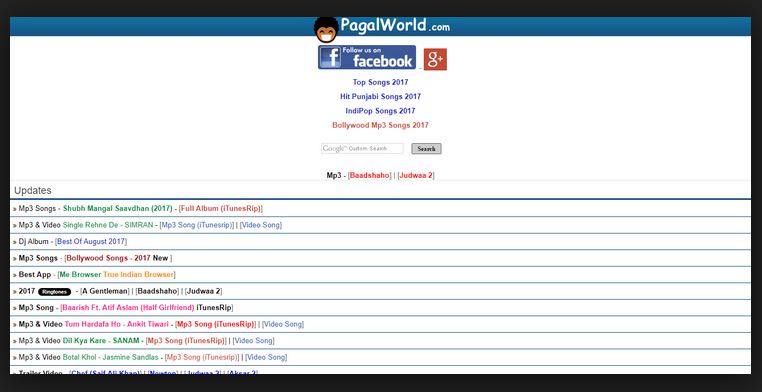Open Shubh Mangal Saavdhan (2017) link

[118, 208]
